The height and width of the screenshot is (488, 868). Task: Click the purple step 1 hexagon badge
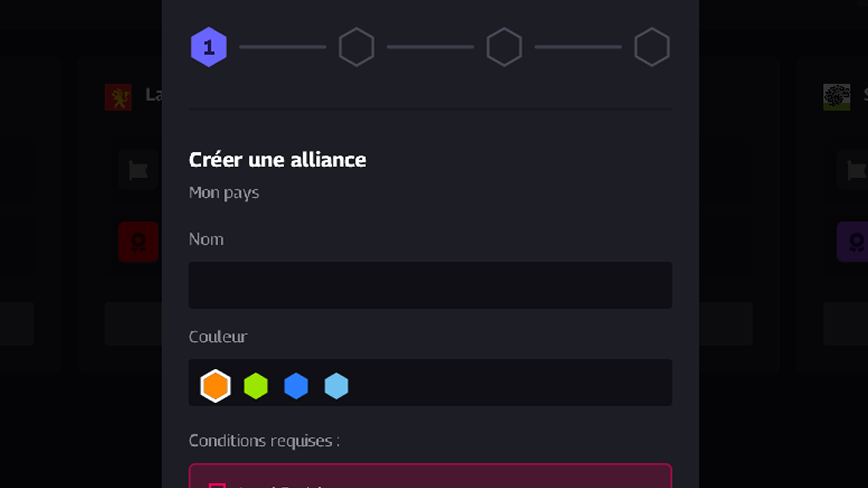pyautogui.click(x=209, y=47)
